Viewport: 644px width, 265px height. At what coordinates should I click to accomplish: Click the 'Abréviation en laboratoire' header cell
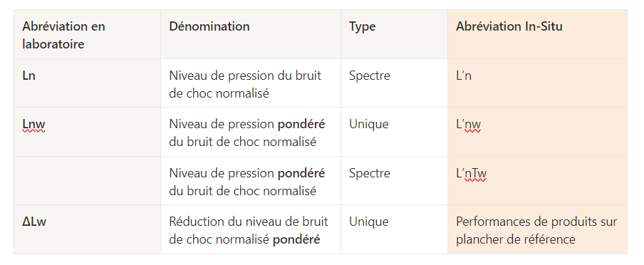[x=87, y=34]
